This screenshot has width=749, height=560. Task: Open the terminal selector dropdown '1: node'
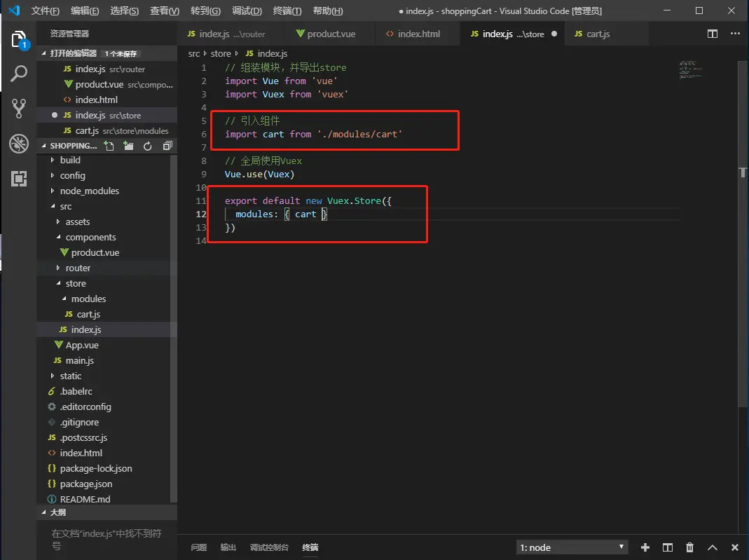coord(572,547)
